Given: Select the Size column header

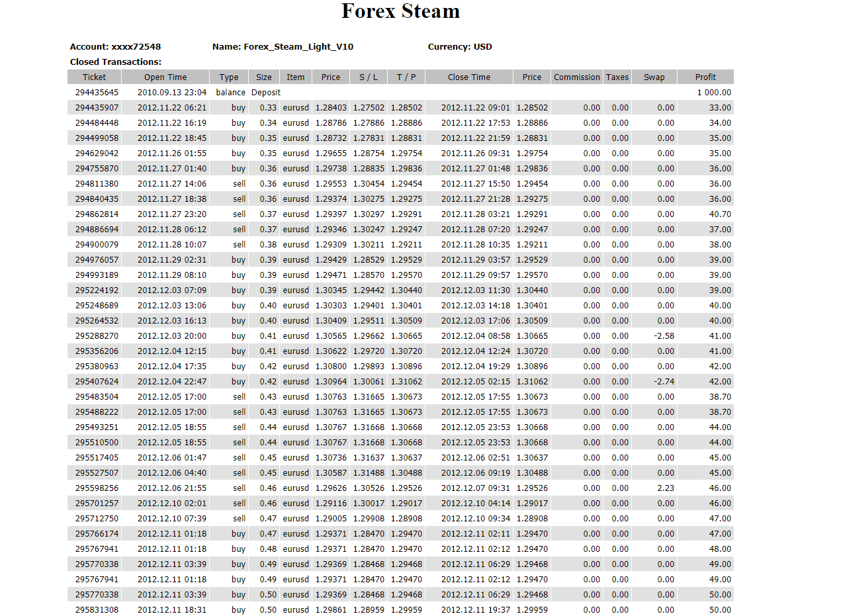Looking at the screenshot, I should point(264,77).
